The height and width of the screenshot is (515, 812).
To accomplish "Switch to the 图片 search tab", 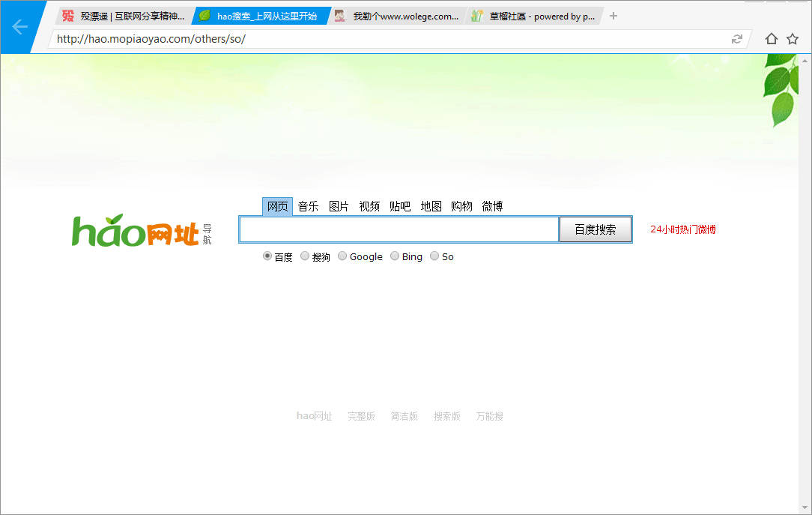I will coord(339,206).
